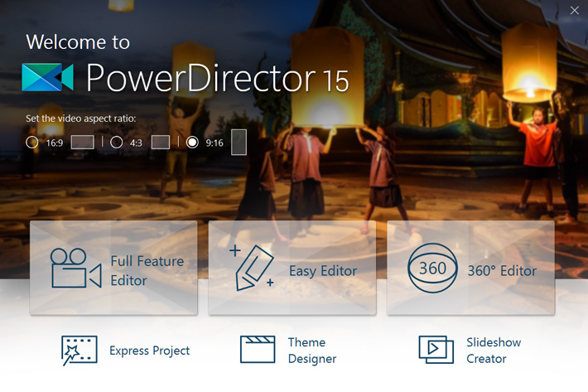The height and width of the screenshot is (392, 588).
Task: Click the Express Project magic wand icon
Action: 80,351
